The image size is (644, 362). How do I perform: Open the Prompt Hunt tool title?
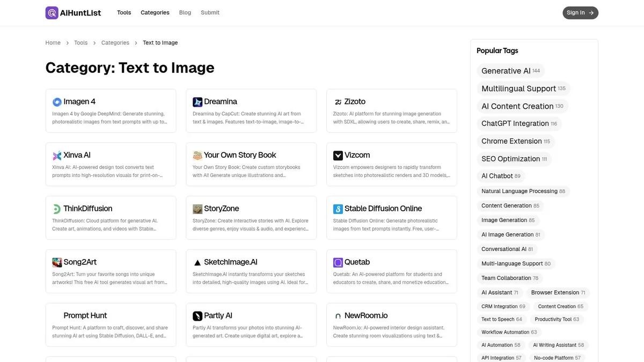tap(85, 316)
